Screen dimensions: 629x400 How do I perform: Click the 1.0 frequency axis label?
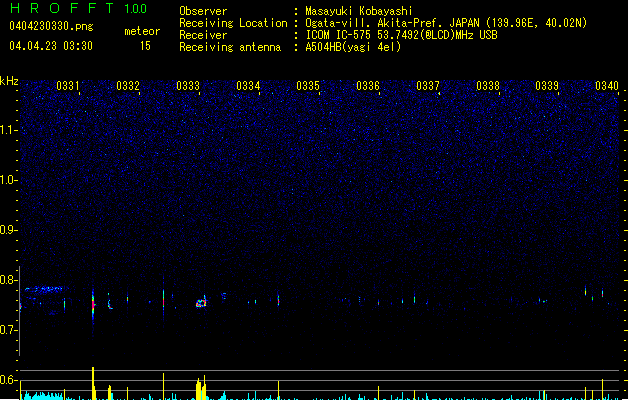coord(8,180)
